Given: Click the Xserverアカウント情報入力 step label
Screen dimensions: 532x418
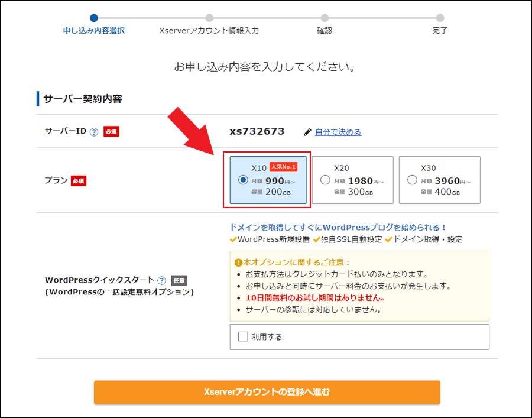Looking at the screenshot, I should [209, 31].
